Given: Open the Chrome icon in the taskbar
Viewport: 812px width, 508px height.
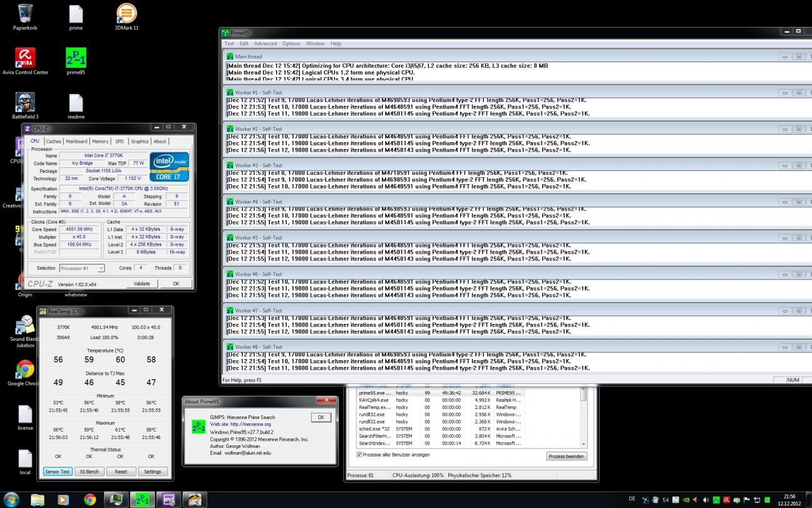Looking at the screenshot, I should [x=90, y=499].
